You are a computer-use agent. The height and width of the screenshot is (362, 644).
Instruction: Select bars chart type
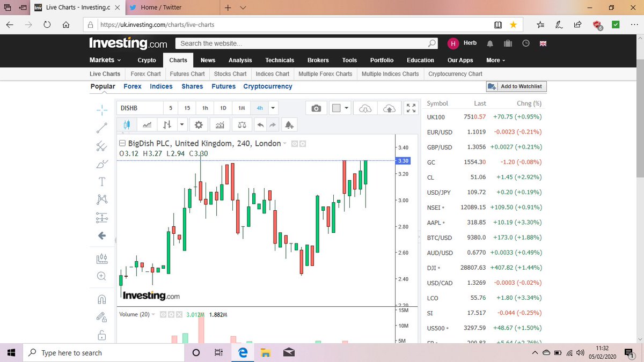coord(167,125)
